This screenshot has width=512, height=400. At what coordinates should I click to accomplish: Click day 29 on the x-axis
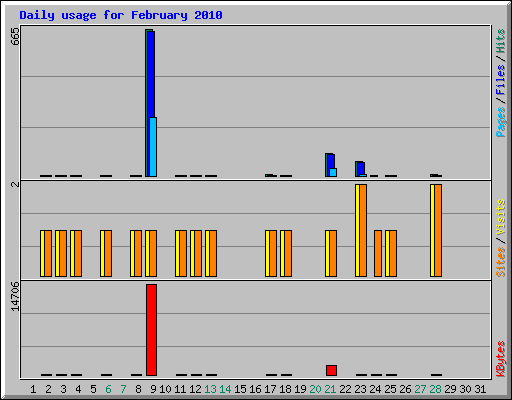[x=450, y=389]
